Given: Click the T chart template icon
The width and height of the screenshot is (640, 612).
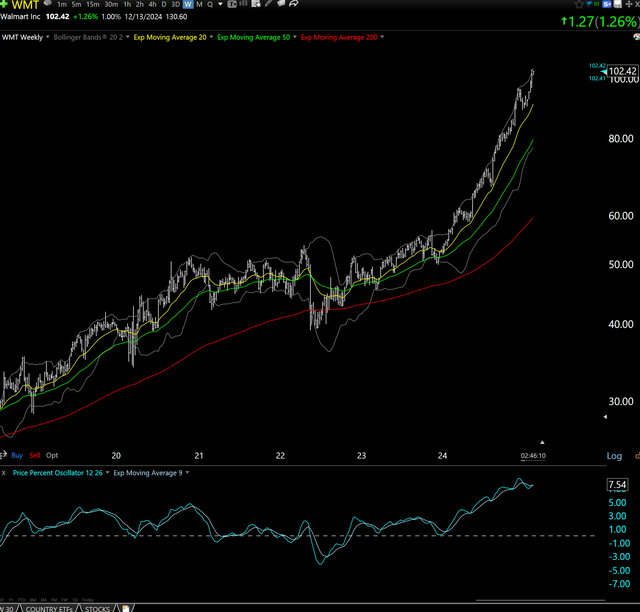Looking at the screenshot, I should pos(232,4).
